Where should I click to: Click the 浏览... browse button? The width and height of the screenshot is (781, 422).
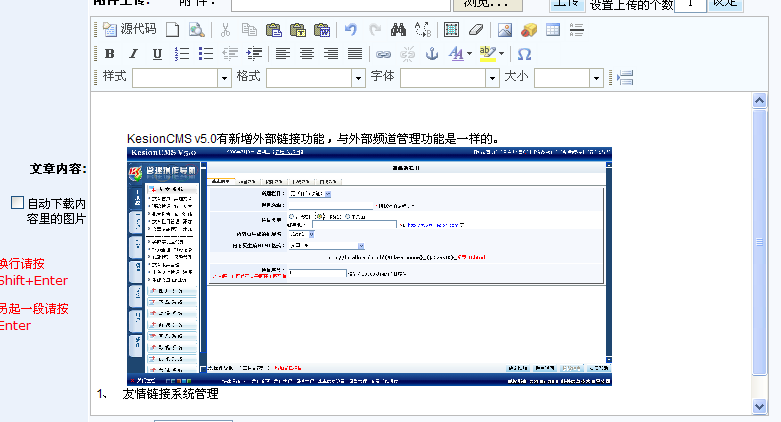tap(487, 3)
